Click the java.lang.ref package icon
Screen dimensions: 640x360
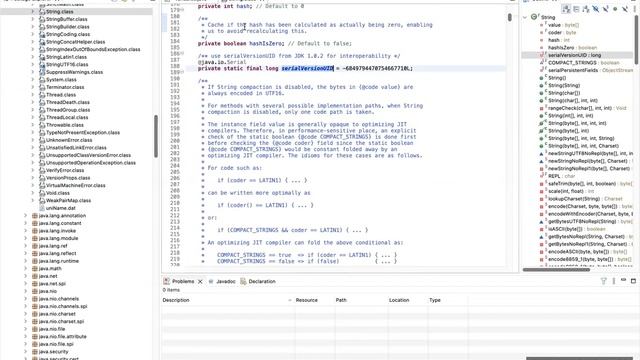click(35, 246)
